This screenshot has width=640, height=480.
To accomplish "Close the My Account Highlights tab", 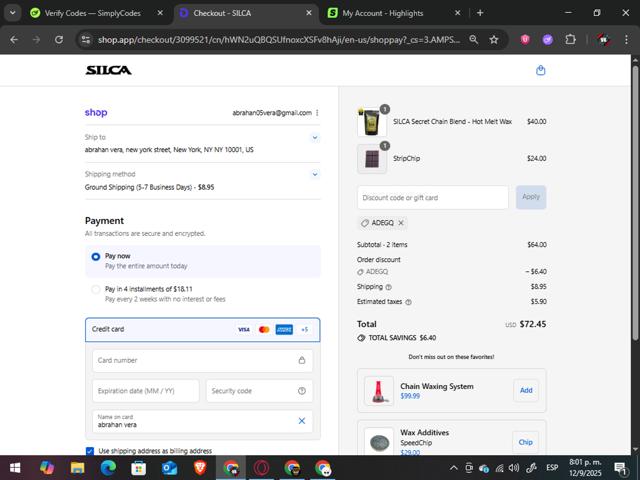I will [x=458, y=13].
